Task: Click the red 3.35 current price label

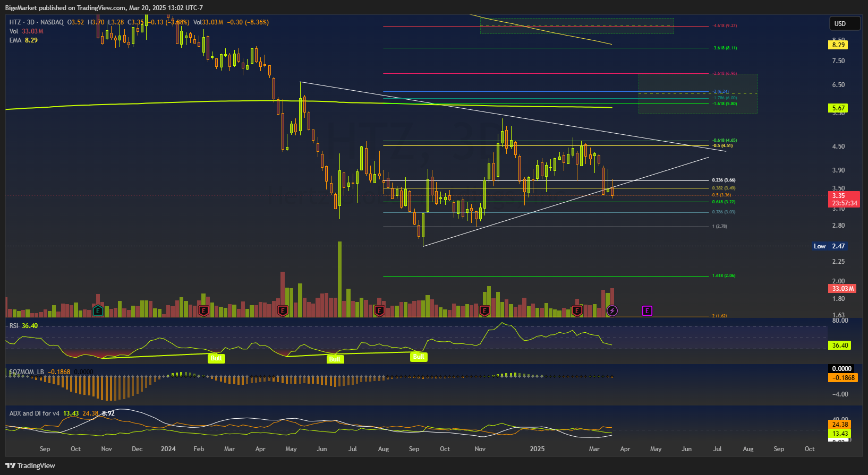Action: click(x=845, y=200)
